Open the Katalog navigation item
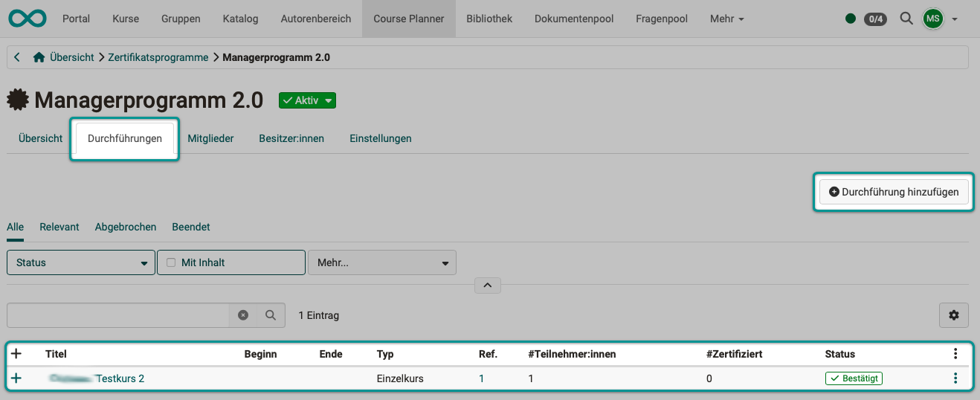This screenshot has width=980, height=400. 241,19
